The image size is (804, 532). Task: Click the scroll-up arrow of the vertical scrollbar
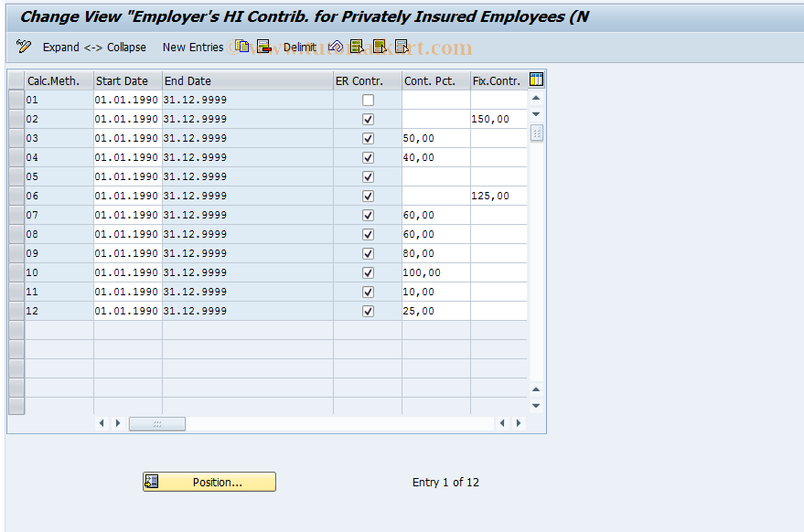click(536, 99)
